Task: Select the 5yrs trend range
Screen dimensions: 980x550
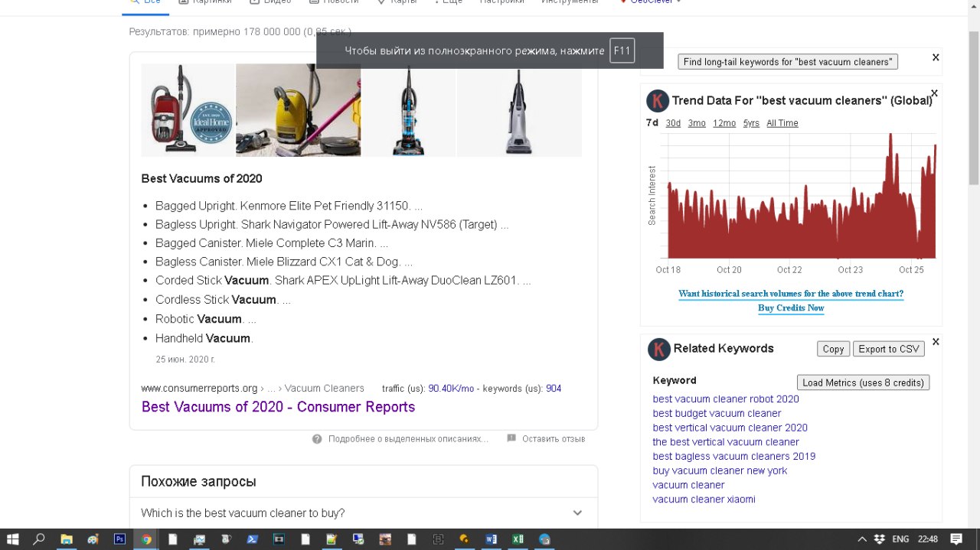Action: pyautogui.click(x=751, y=123)
